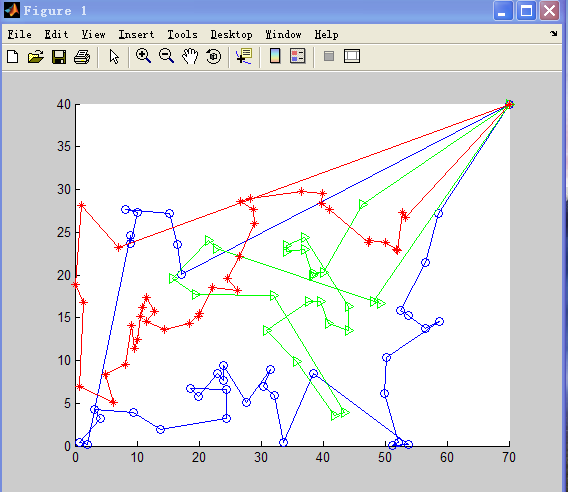Open the File menu
Screen dimensions: 568x492
[20, 34]
